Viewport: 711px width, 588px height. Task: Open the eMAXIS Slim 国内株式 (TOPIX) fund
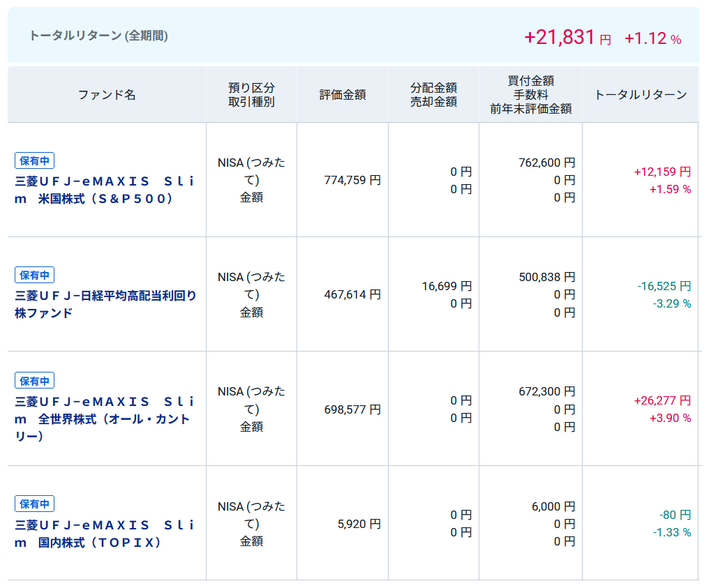click(x=105, y=534)
